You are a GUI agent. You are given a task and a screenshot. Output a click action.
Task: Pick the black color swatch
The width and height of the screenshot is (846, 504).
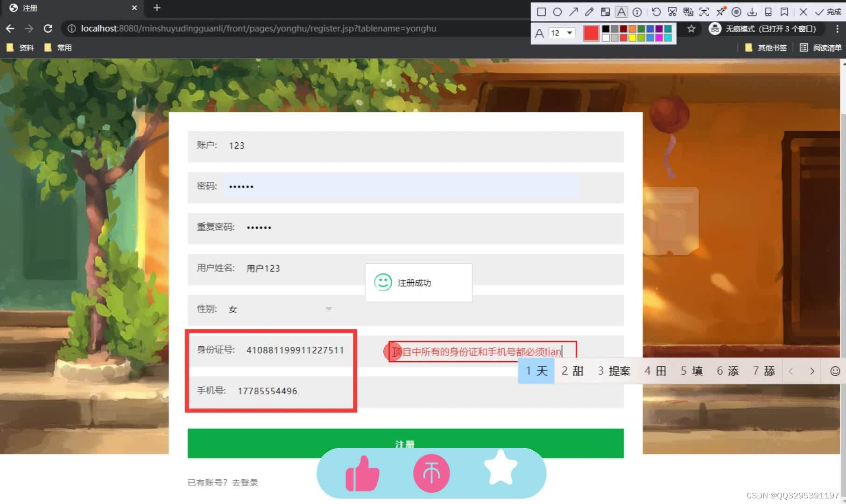[606, 29]
